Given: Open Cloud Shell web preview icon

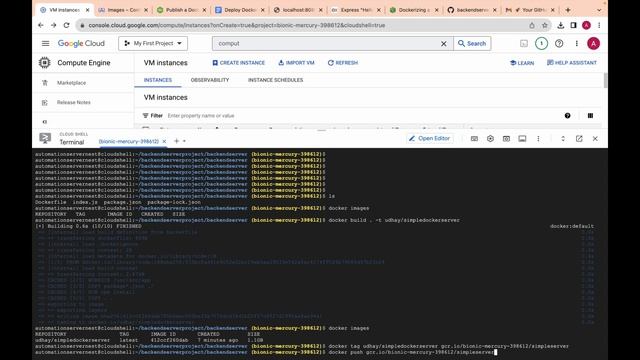Looking at the screenshot, I should pyautogui.click(x=506, y=139).
